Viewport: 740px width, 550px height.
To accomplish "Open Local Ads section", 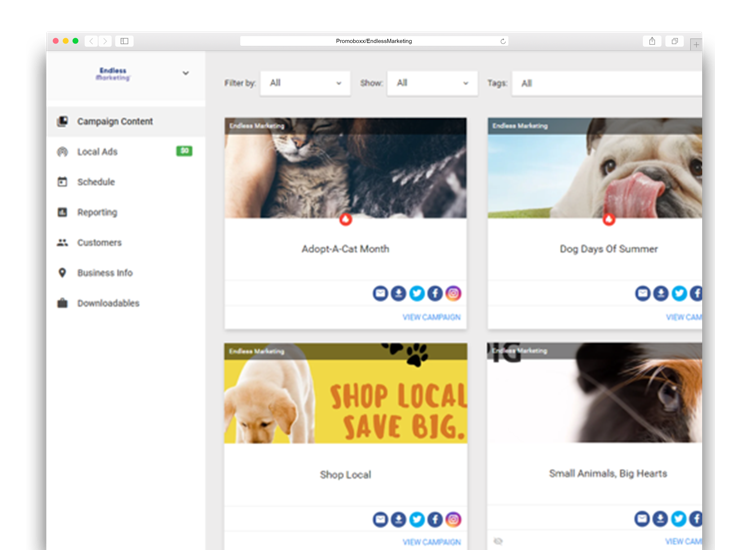I will pyautogui.click(x=126, y=152).
